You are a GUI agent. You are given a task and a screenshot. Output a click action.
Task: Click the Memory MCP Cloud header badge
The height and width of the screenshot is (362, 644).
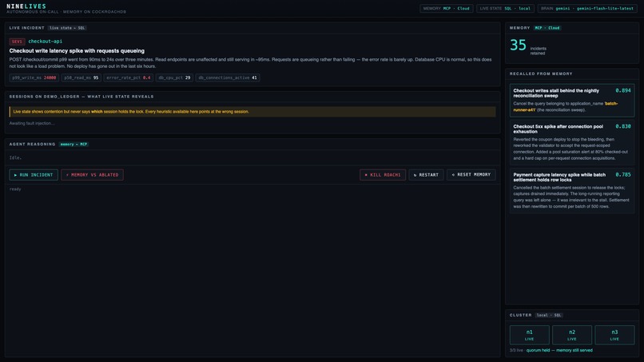point(446,8)
